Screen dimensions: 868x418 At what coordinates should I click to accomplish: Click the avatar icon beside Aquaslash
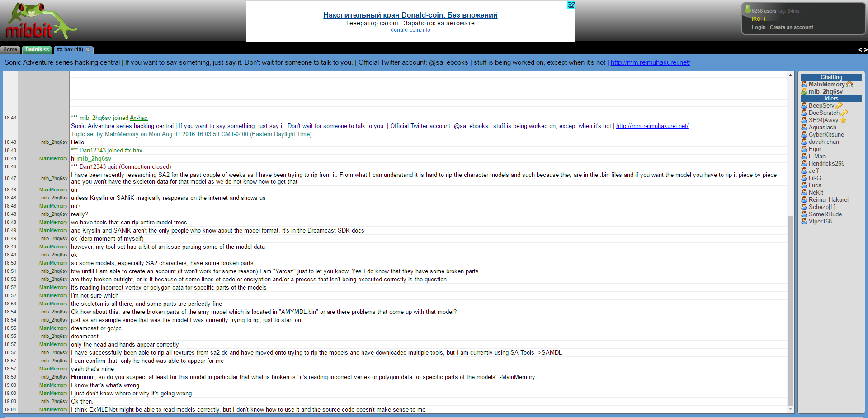click(804, 128)
